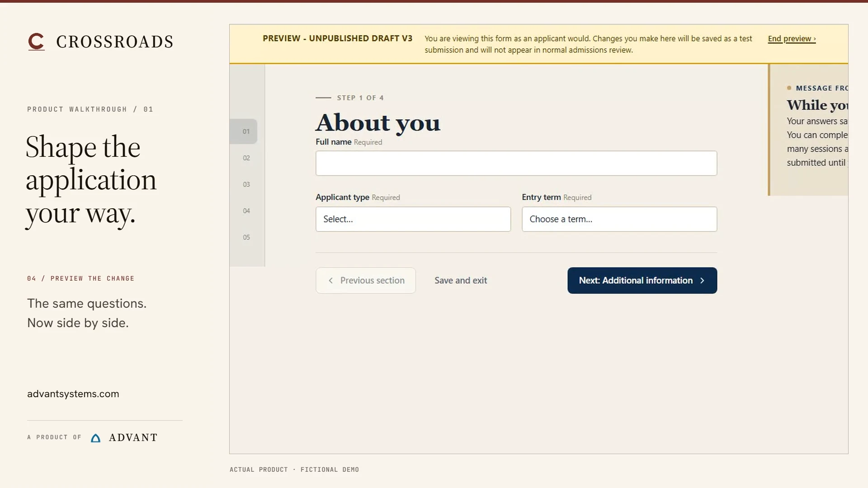This screenshot has width=868, height=488.
Task: Go to step 05 in the side rail
Action: [246, 237]
